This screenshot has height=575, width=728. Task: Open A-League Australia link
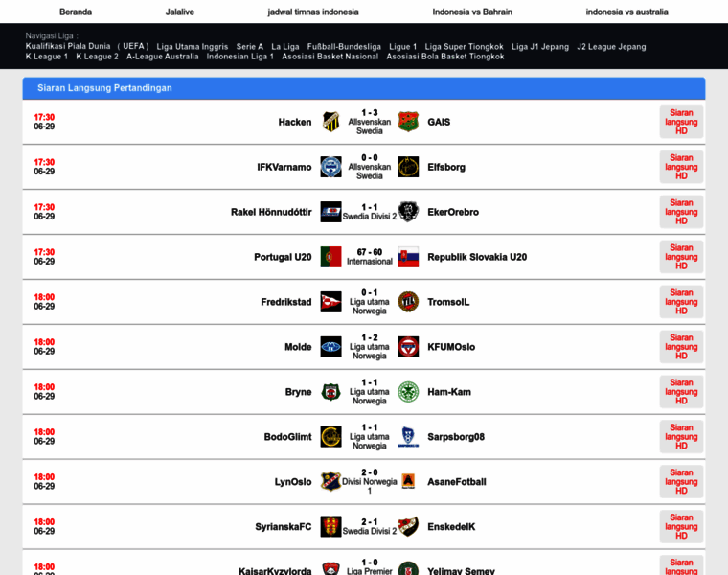tap(163, 57)
